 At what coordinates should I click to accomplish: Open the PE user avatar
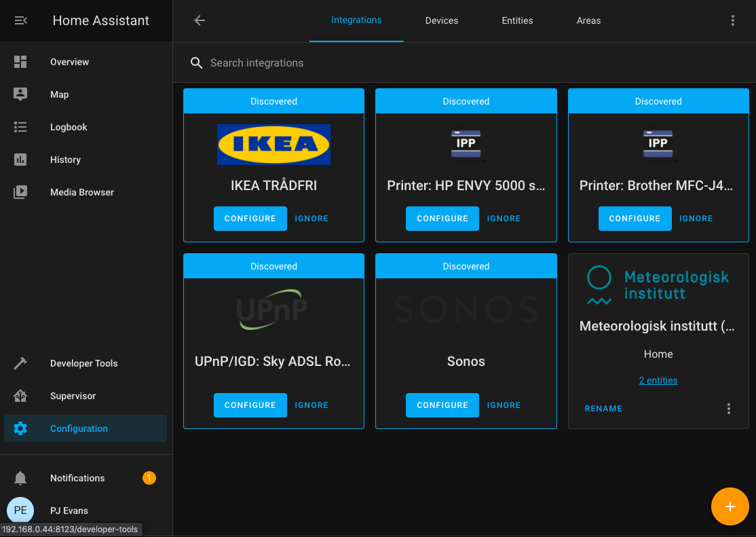click(x=20, y=511)
